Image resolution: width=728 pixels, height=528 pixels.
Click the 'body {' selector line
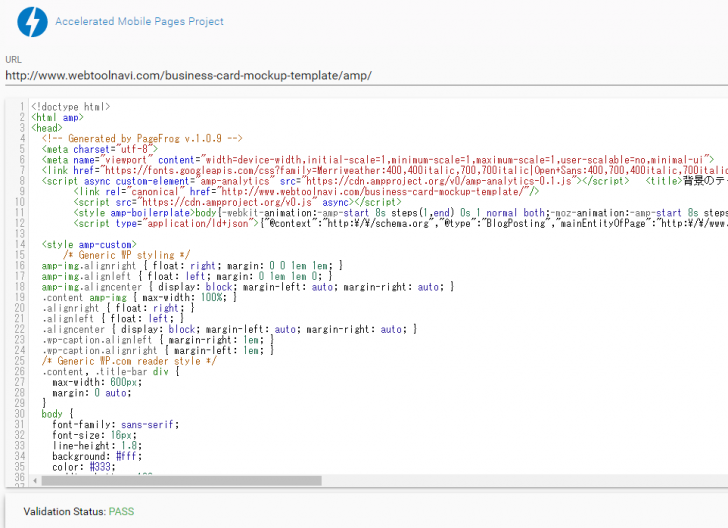point(58,414)
